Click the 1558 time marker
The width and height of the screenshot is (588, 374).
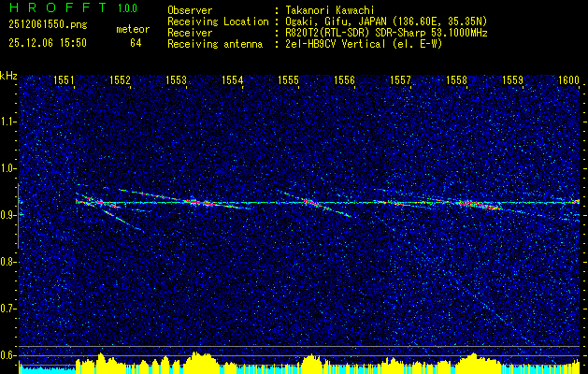[x=456, y=79]
